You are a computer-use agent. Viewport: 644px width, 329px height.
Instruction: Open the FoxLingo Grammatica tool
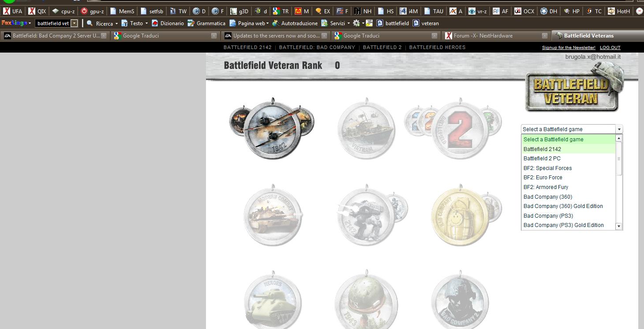206,23
